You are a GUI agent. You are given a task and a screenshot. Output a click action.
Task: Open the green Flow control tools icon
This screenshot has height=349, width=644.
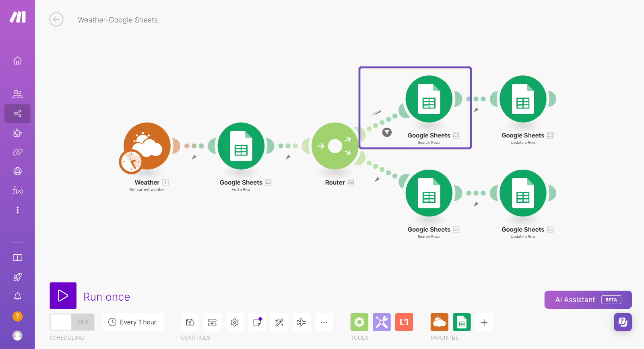pyautogui.click(x=359, y=322)
